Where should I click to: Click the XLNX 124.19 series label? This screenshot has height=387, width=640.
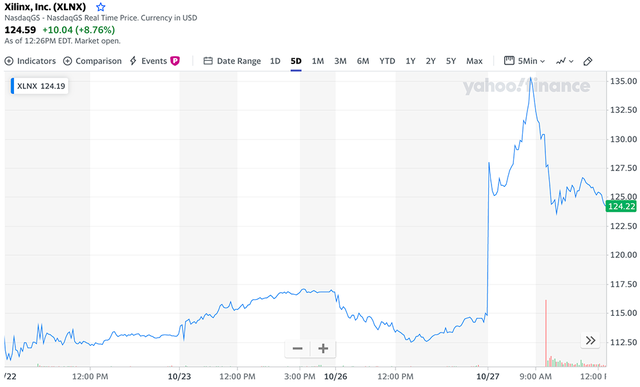[x=40, y=86]
